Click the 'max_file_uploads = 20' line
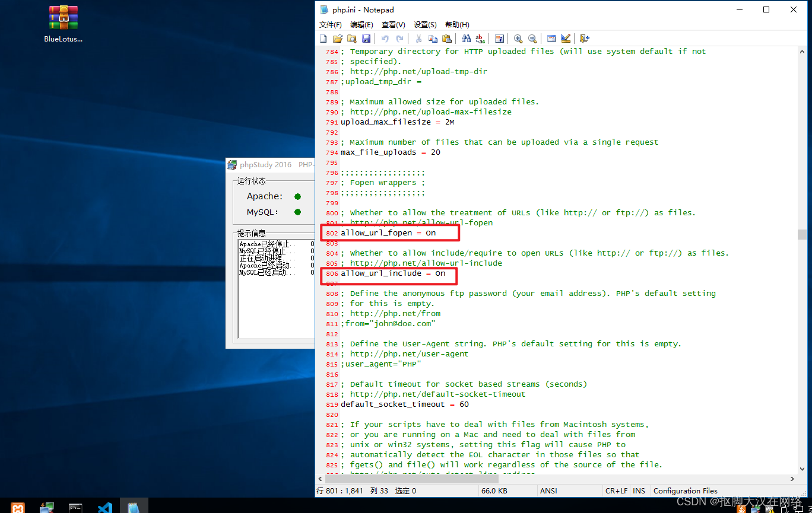This screenshot has height=513, width=812. pyautogui.click(x=391, y=152)
